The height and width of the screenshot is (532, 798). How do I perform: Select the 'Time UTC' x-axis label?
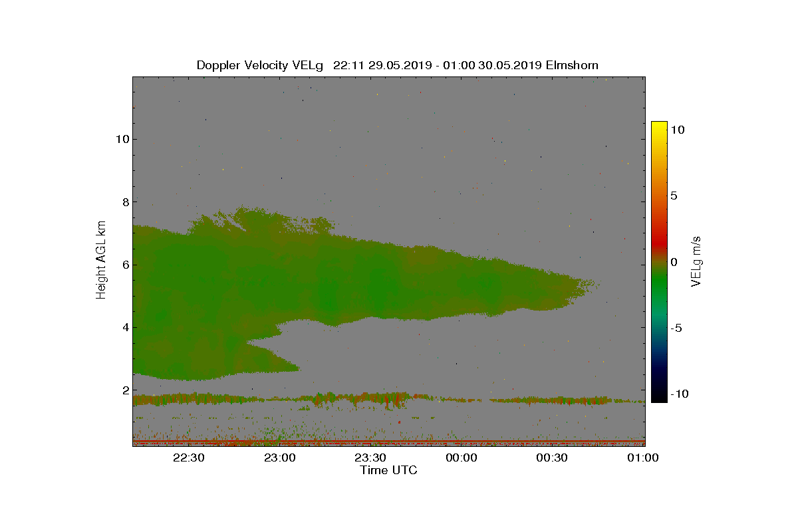tap(388, 470)
